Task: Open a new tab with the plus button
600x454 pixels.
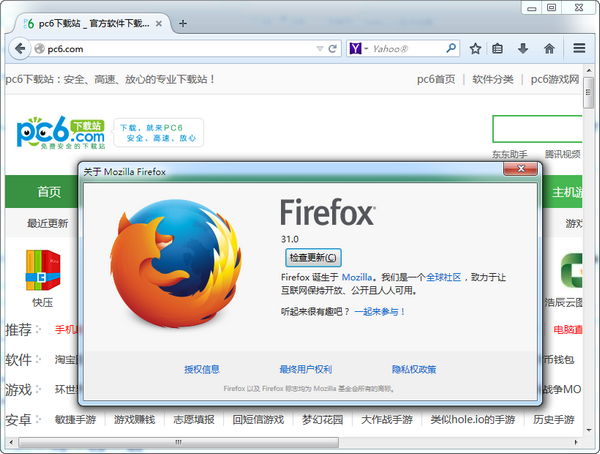Action: tap(183, 23)
